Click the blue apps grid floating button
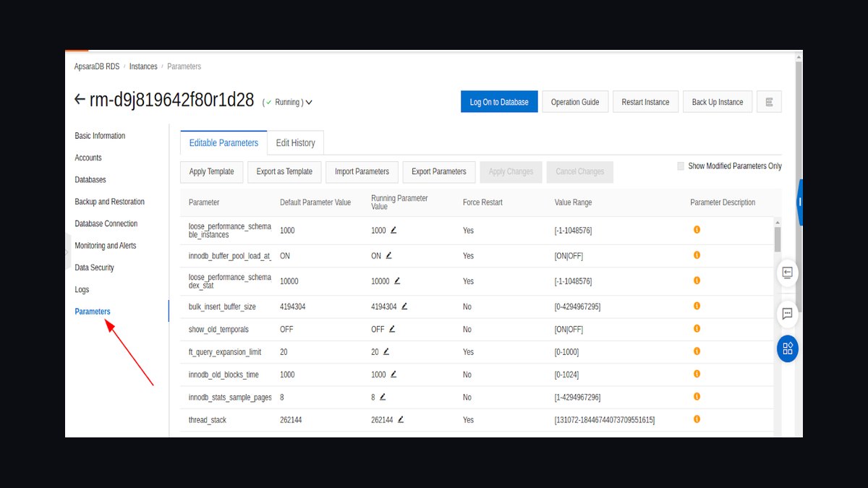Viewport: 868px width, 488px height. click(x=788, y=348)
